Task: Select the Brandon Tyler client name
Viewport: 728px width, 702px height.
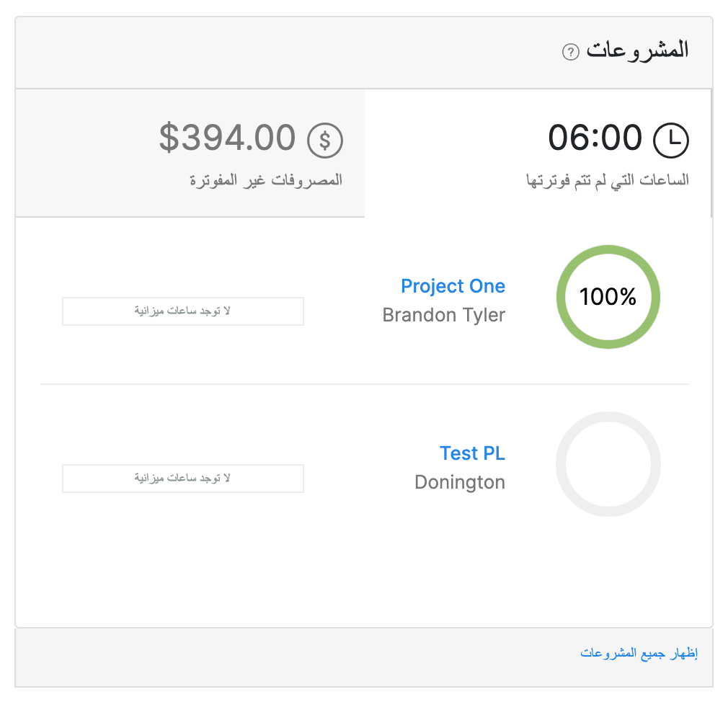Action: [x=443, y=315]
